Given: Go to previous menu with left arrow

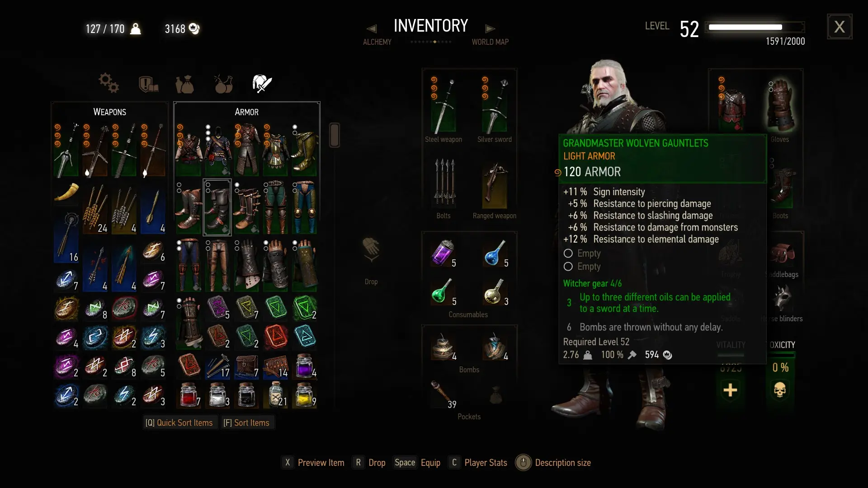Looking at the screenshot, I should point(372,28).
